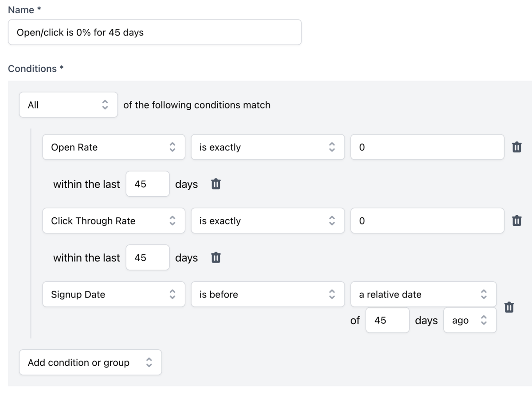Click the segment Name text field
Image resolution: width=532 pixels, height=395 pixels.
pos(154,32)
